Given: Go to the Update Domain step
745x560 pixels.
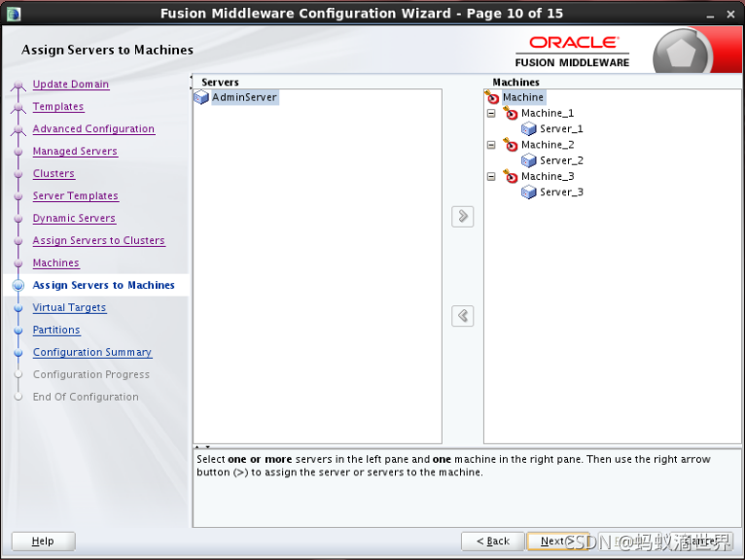Looking at the screenshot, I should (71, 84).
